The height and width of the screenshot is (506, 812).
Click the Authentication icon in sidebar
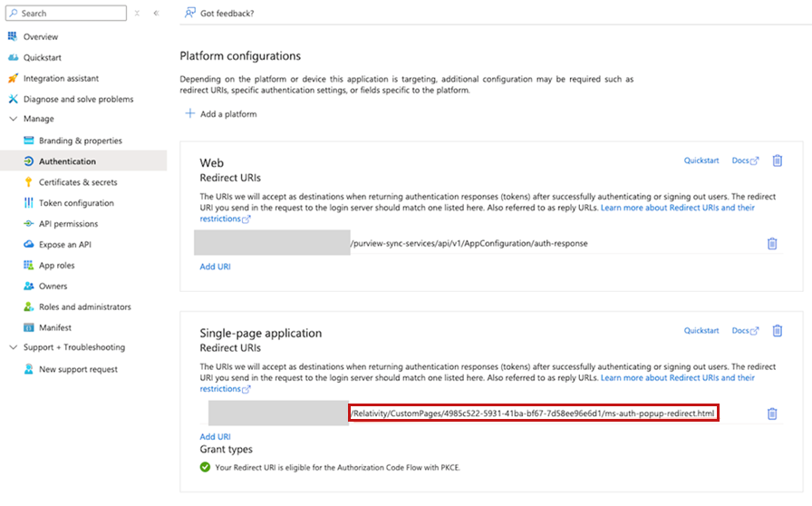click(x=28, y=161)
